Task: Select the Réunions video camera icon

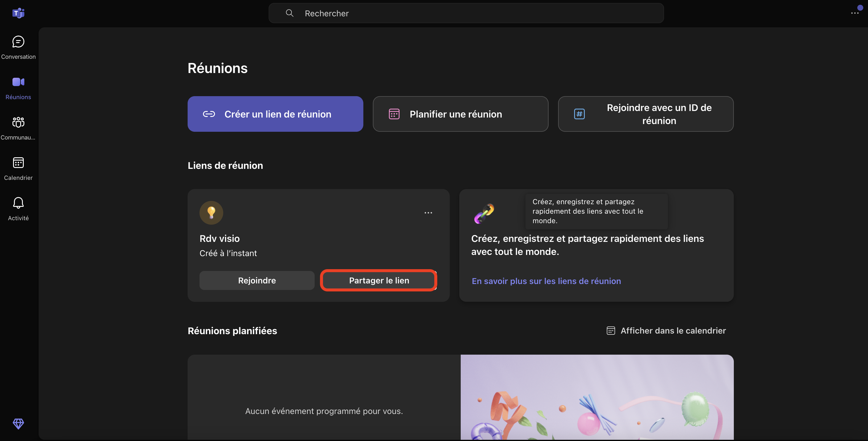Action: tap(18, 82)
